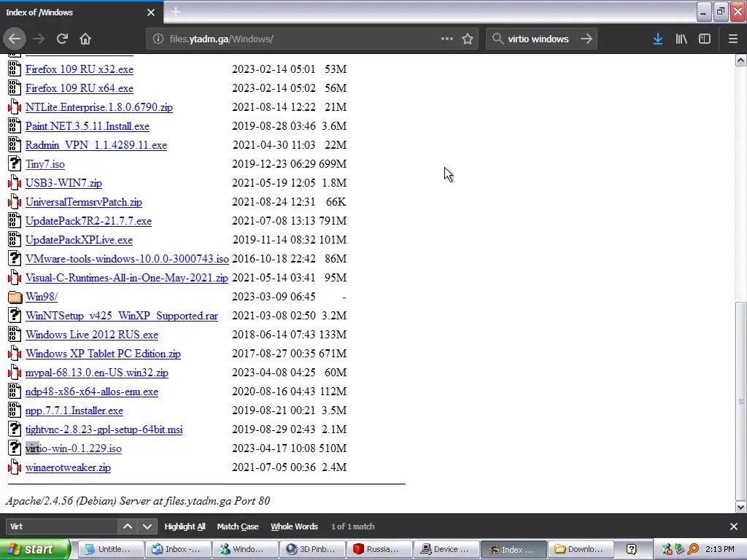
Task: Open a new browser tab
Action: click(x=176, y=12)
